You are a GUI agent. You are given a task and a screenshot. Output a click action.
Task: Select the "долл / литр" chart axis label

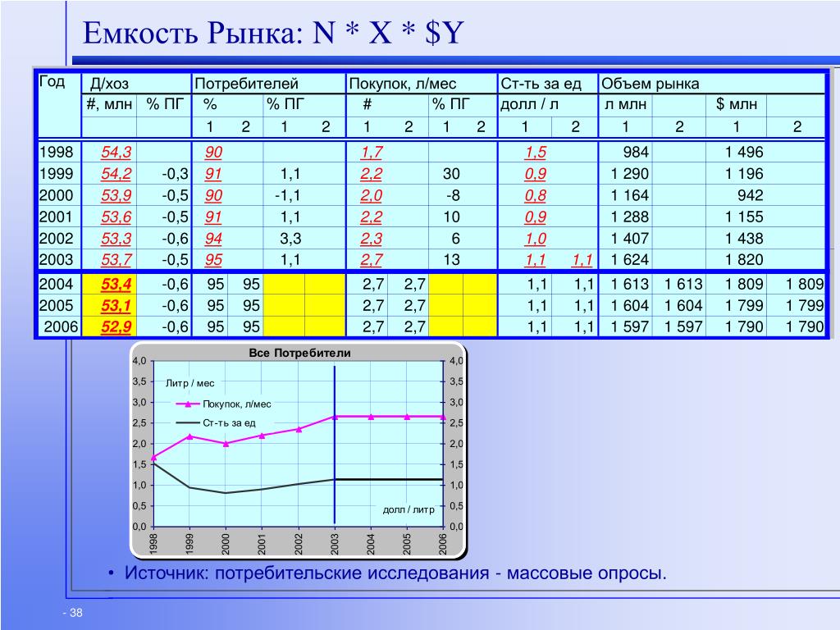409,510
